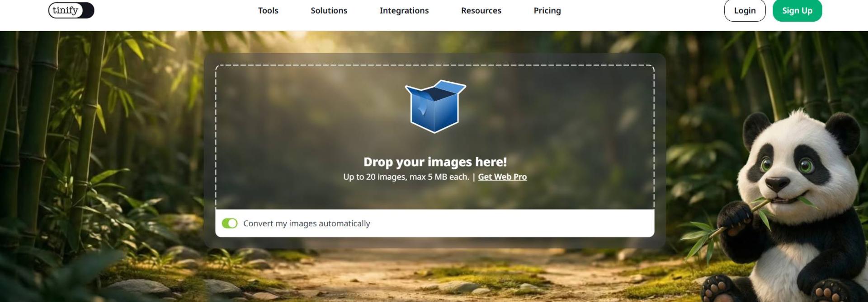This screenshot has height=302, width=868.
Task: Open the Tools menu
Action: [x=268, y=10]
